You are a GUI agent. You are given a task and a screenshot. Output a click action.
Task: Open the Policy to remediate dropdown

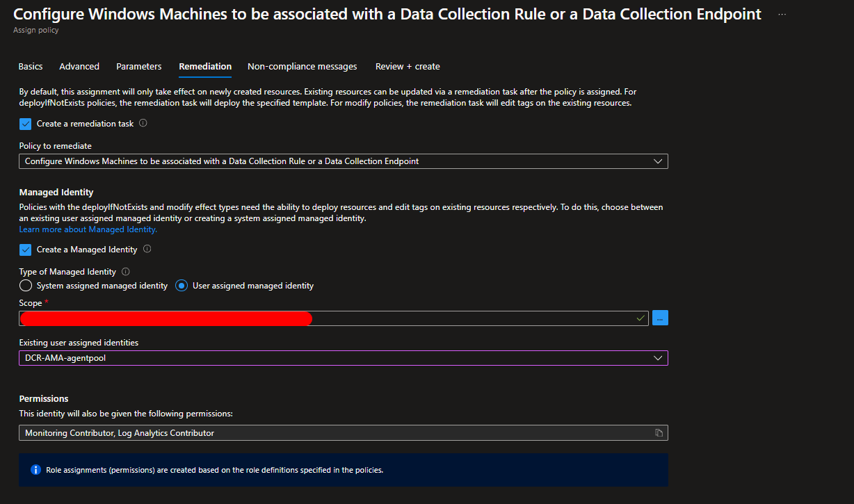click(343, 161)
